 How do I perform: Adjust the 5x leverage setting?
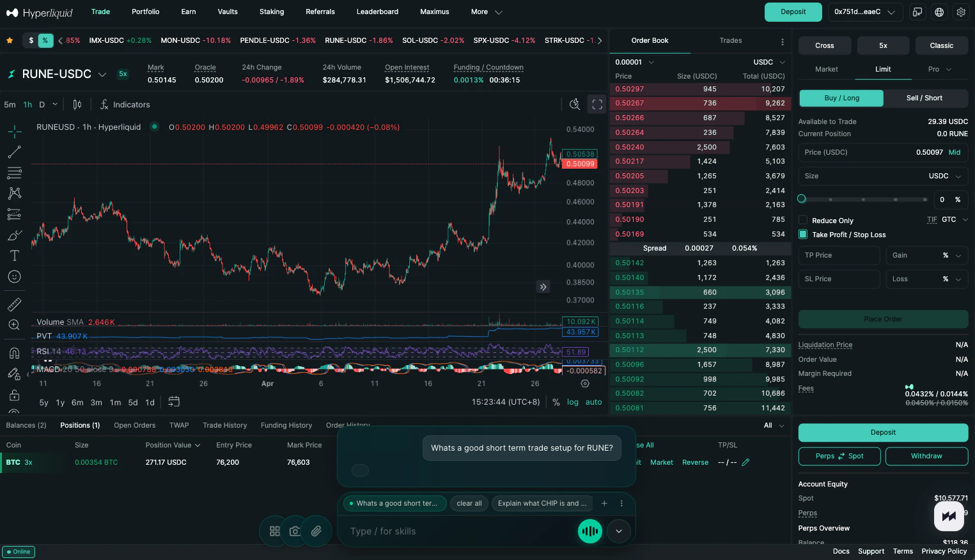pyautogui.click(x=884, y=45)
